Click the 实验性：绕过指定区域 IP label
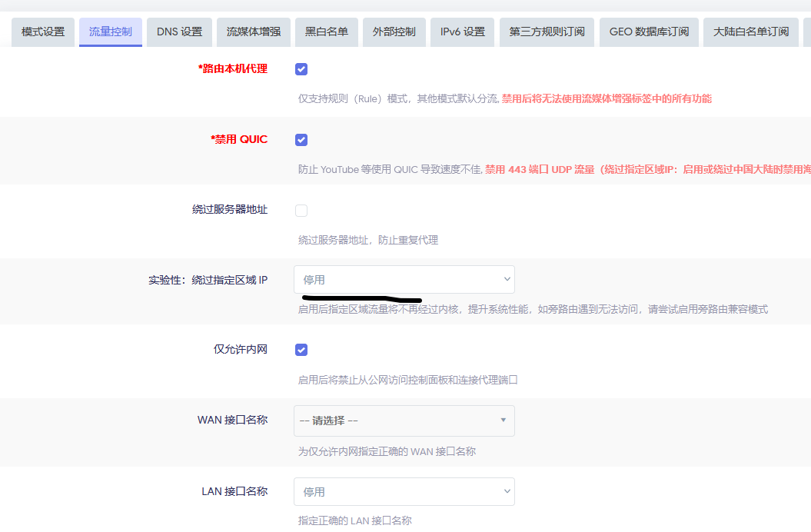Screen dimensions: 811x532 (208, 280)
